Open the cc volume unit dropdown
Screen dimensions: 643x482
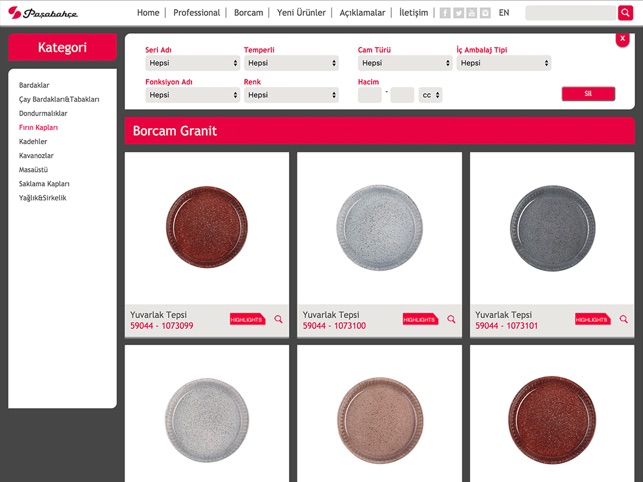430,95
